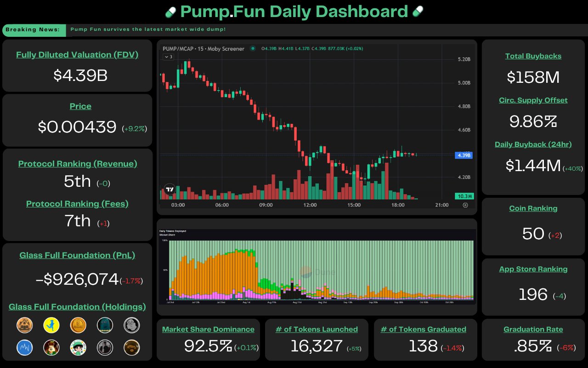Open the dark grey photo token

pyautogui.click(x=105, y=347)
